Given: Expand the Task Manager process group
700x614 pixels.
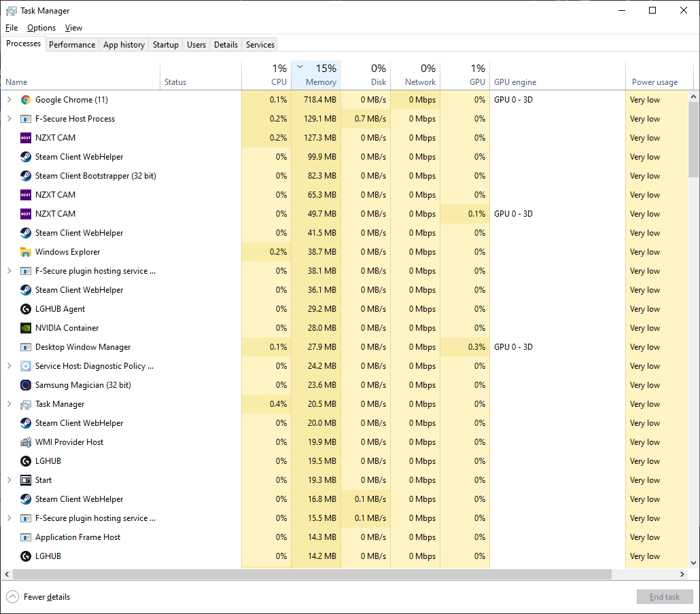Looking at the screenshot, I should (9, 404).
